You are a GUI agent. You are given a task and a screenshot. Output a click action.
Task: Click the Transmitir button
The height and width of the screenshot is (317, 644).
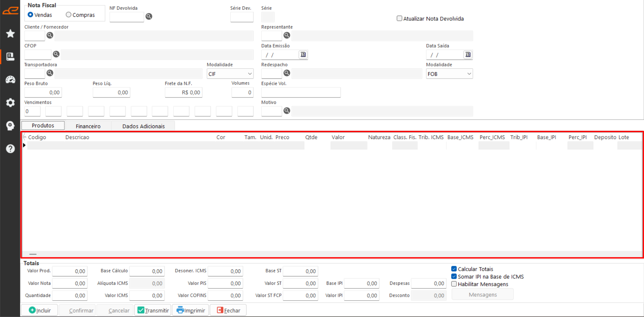point(153,310)
